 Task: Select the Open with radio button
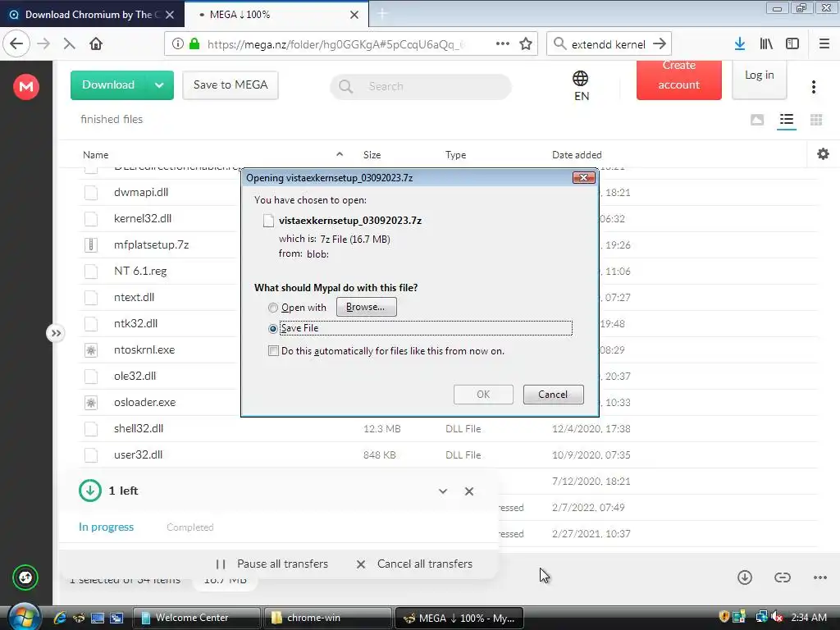[273, 308]
